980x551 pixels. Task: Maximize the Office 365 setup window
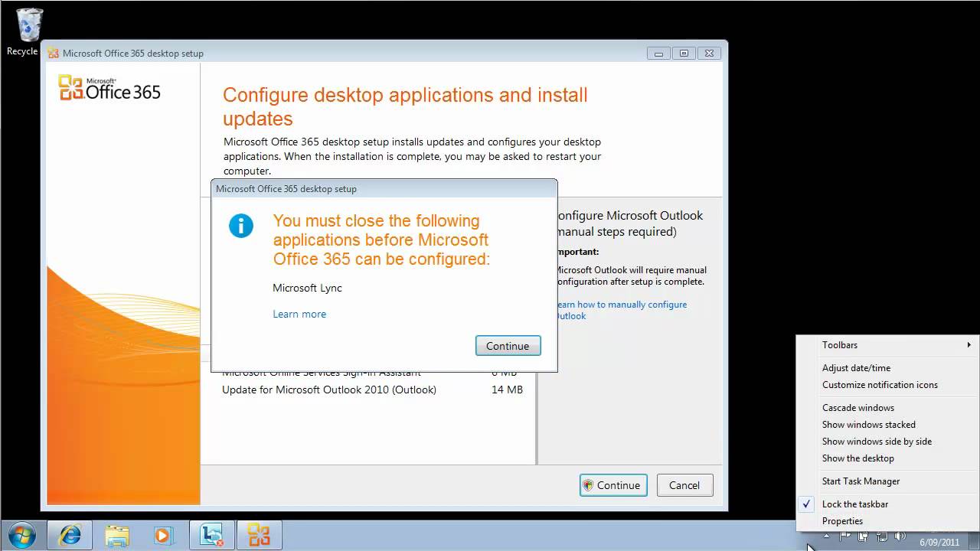pos(684,54)
